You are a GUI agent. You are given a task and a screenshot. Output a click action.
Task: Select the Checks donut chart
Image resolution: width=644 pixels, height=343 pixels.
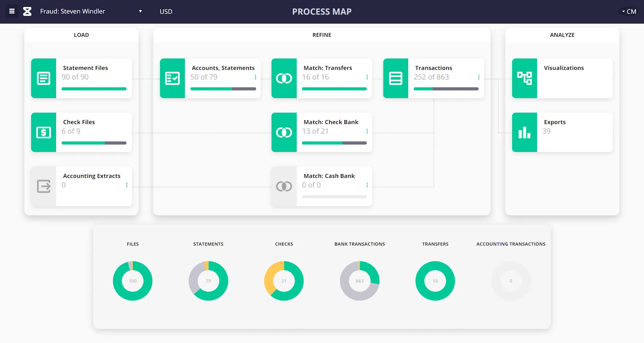tap(284, 281)
